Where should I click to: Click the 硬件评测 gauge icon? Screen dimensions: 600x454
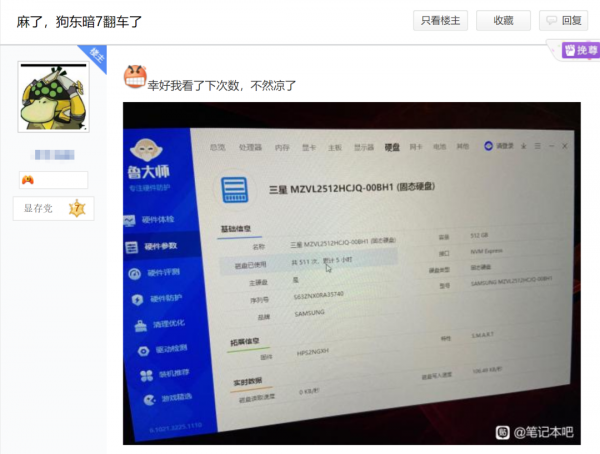[x=134, y=274]
